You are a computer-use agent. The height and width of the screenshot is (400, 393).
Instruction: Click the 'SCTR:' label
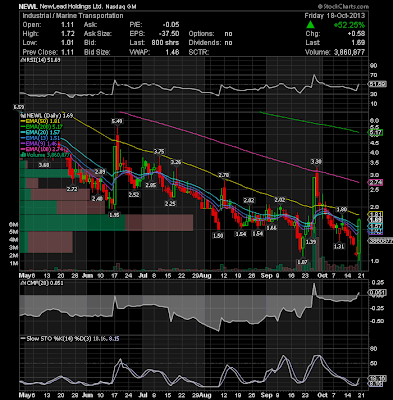point(198,52)
